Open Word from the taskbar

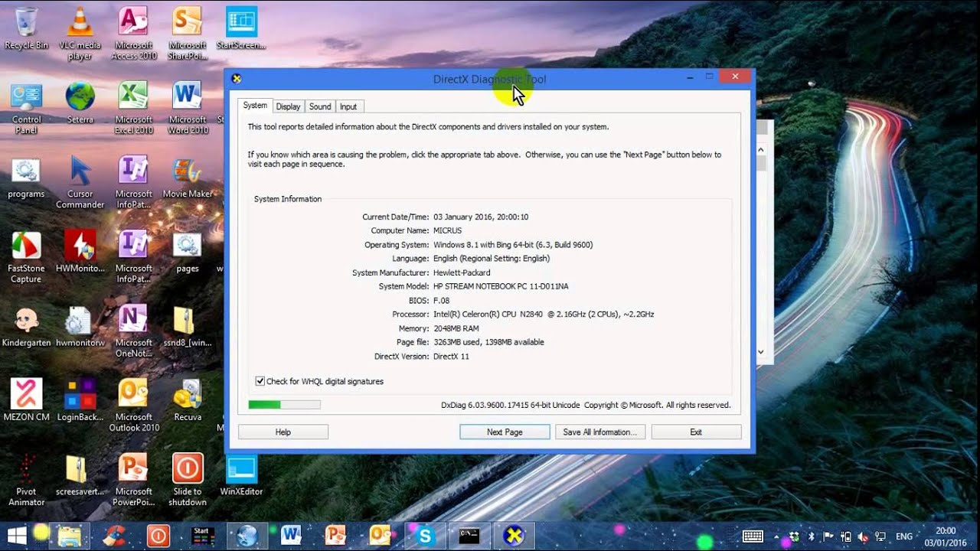[x=291, y=535]
